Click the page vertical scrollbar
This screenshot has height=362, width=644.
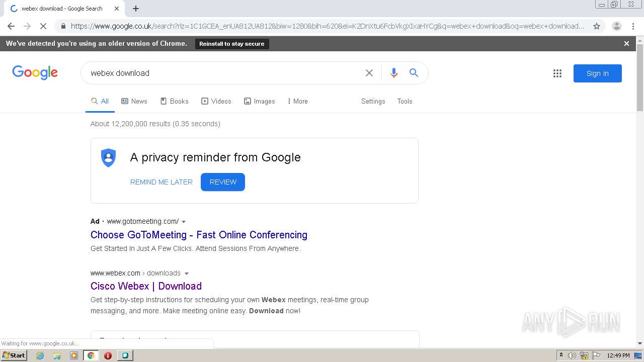(x=640, y=78)
